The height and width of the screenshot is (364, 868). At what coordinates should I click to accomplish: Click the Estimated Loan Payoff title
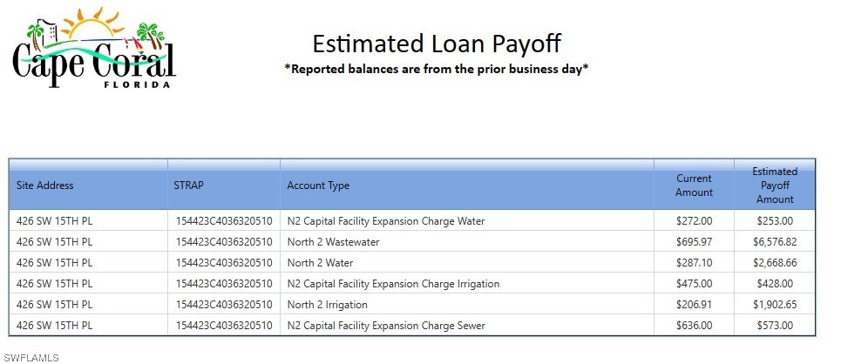[x=437, y=44]
